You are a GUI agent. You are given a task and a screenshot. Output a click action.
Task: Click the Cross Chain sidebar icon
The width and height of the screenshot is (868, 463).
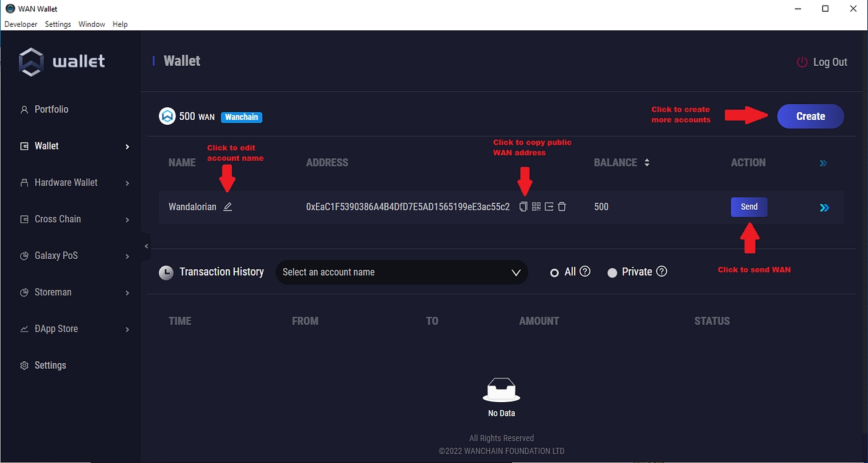pos(24,220)
